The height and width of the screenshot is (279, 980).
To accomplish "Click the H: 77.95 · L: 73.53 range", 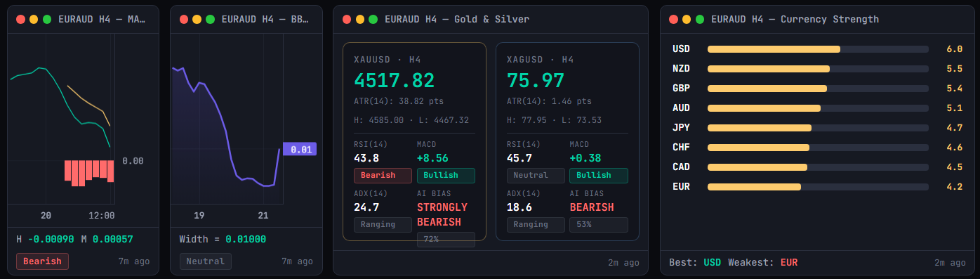I will (554, 120).
